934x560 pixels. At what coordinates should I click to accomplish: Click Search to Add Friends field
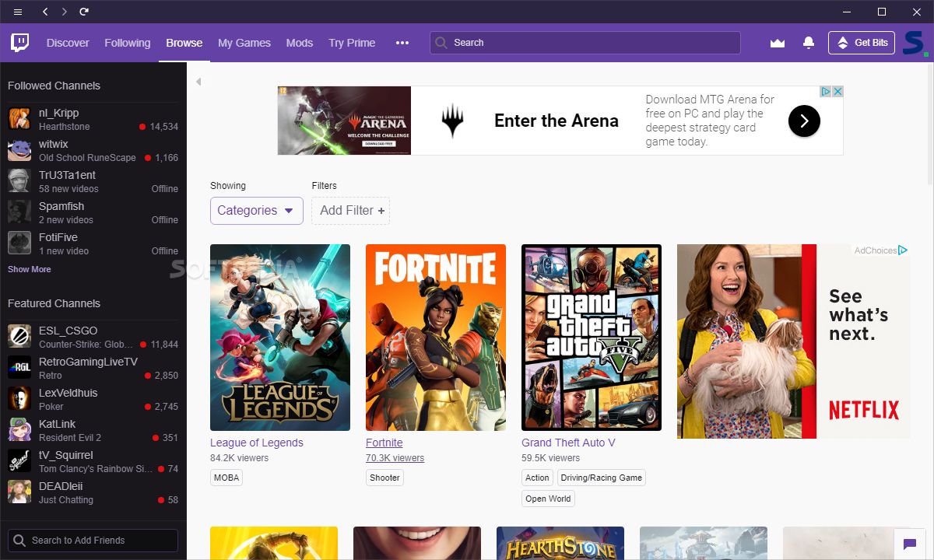tap(93, 541)
